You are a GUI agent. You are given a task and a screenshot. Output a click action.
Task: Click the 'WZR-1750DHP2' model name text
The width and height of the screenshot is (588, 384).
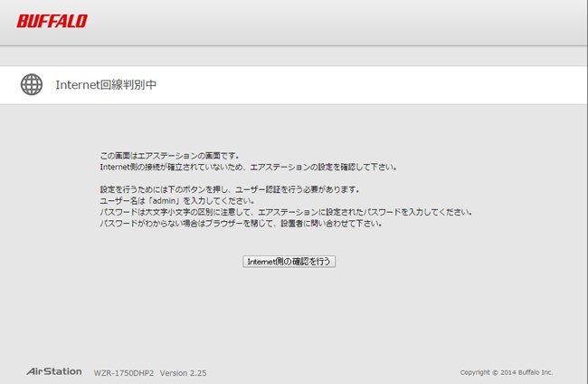(124, 373)
